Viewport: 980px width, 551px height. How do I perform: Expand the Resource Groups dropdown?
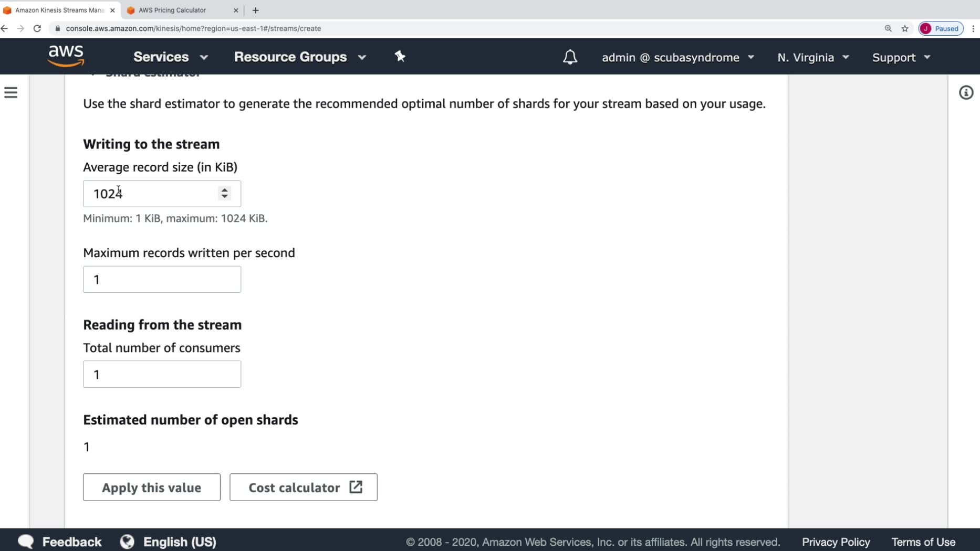tap(300, 57)
